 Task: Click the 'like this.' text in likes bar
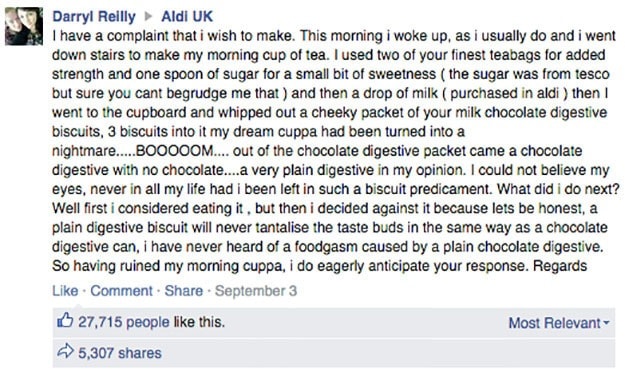point(199,322)
